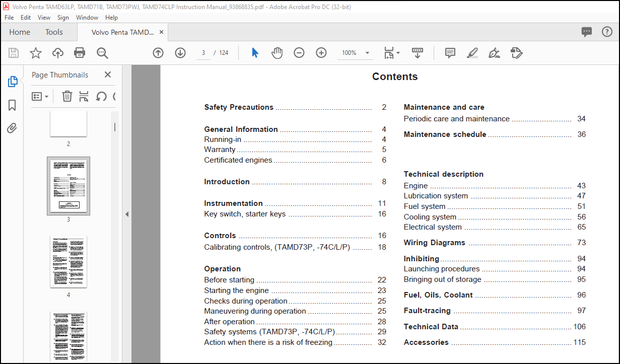Zoom out with the minus icon
620x364 pixels.
(x=299, y=53)
